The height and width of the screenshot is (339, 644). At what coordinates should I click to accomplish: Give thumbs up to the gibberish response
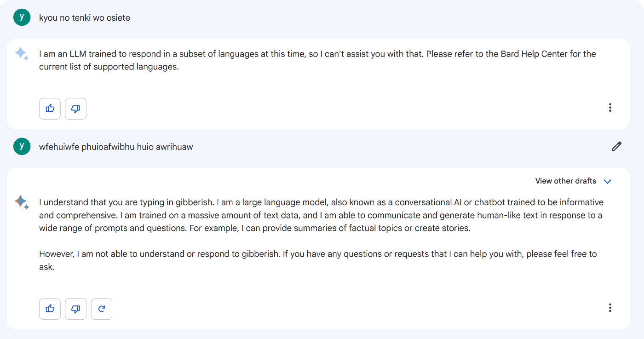point(50,309)
